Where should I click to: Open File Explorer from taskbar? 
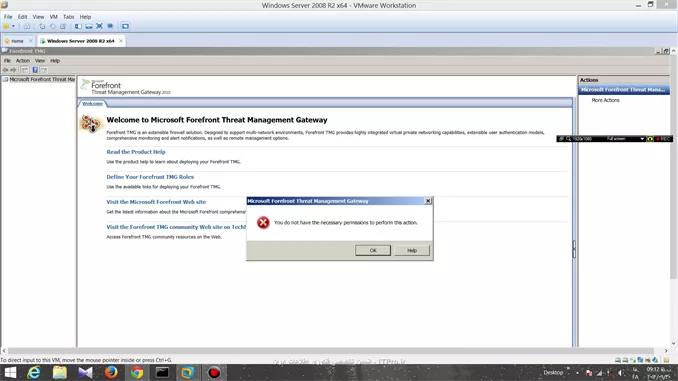(60, 373)
